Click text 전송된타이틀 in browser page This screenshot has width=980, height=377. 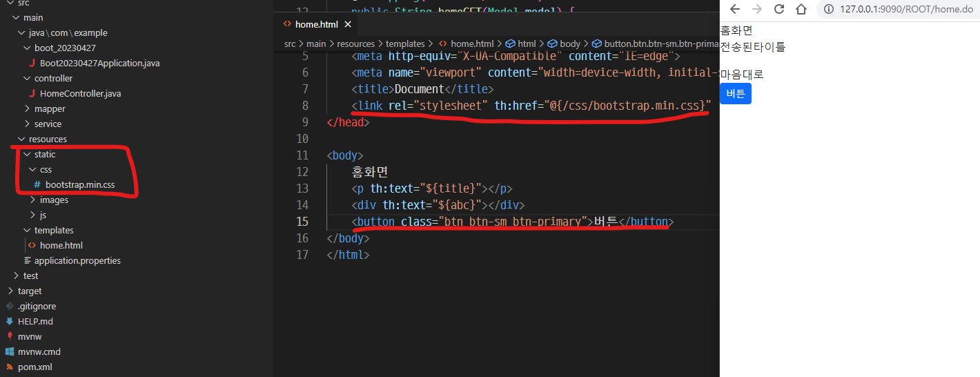click(752, 47)
